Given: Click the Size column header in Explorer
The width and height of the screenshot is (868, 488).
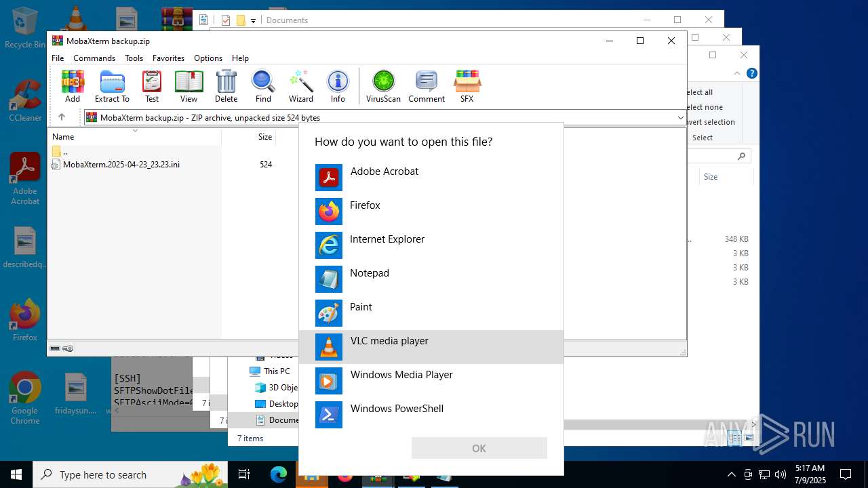Looking at the screenshot, I should pos(711,177).
